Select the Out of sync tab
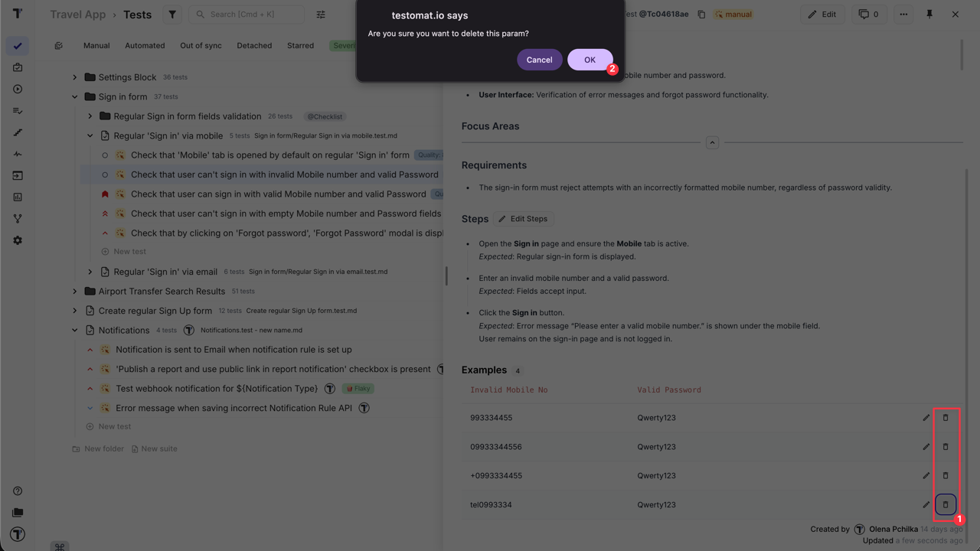Image resolution: width=980 pixels, height=551 pixels. coord(201,46)
